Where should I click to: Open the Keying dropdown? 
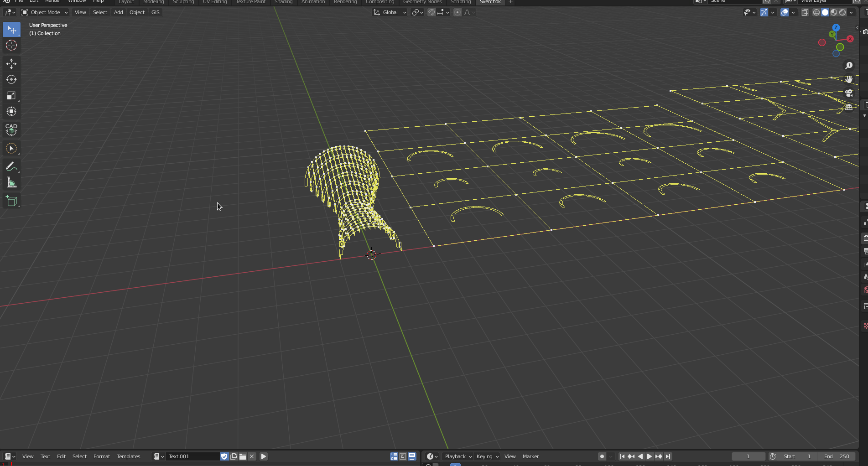pyautogui.click(x=487, y=456)
